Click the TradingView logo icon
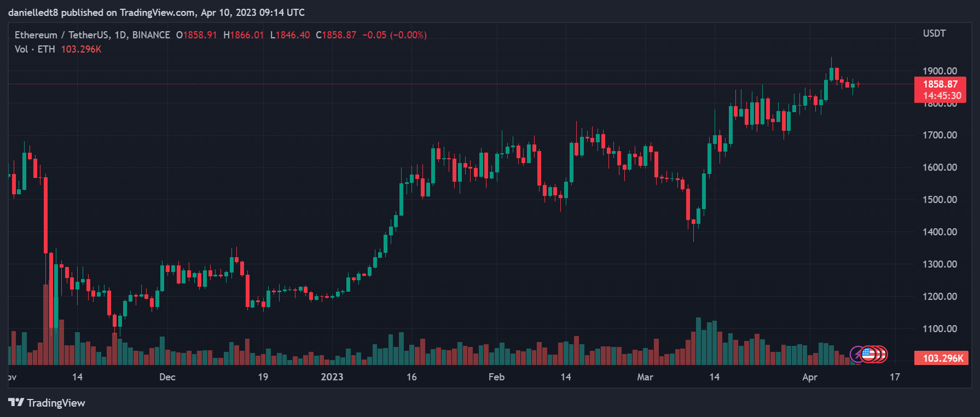The image size is (980, 417). [x=16, y=403]
